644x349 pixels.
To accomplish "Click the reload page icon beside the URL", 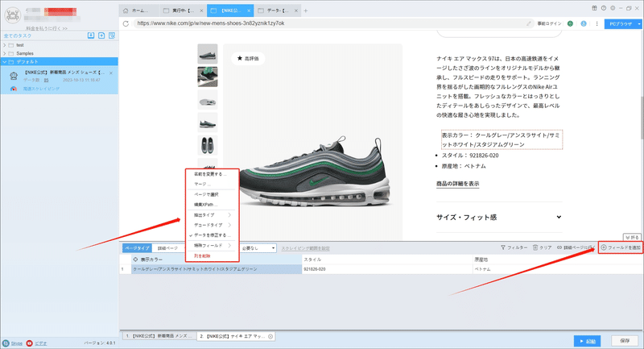I will (126, 23).
